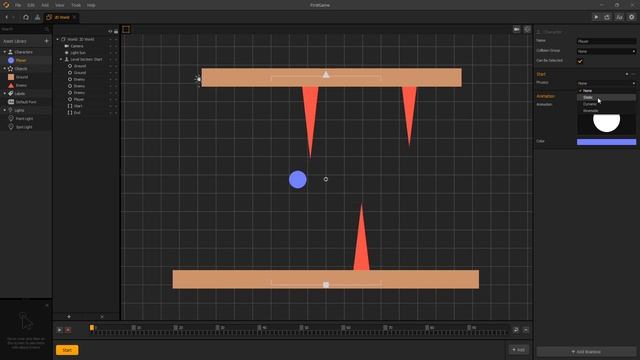Click the loop icon on timeline
640x360 pixels.
click(516, 330)
